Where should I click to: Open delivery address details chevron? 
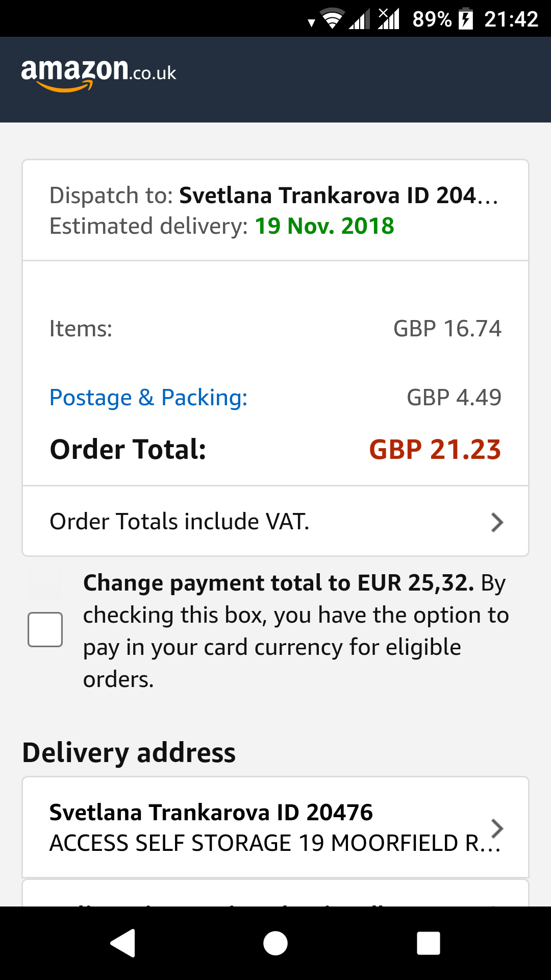(x=497, y=828)
